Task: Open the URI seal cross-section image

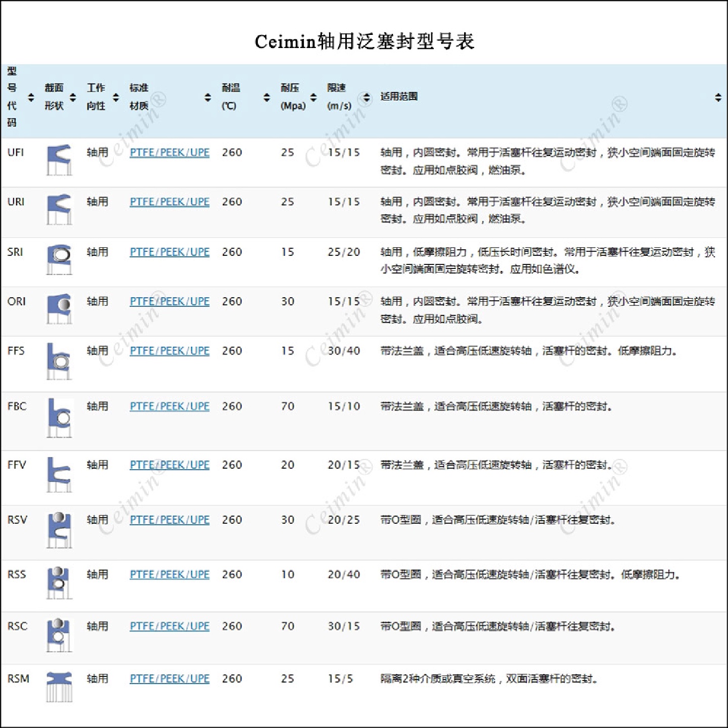Action: [60, 209]
